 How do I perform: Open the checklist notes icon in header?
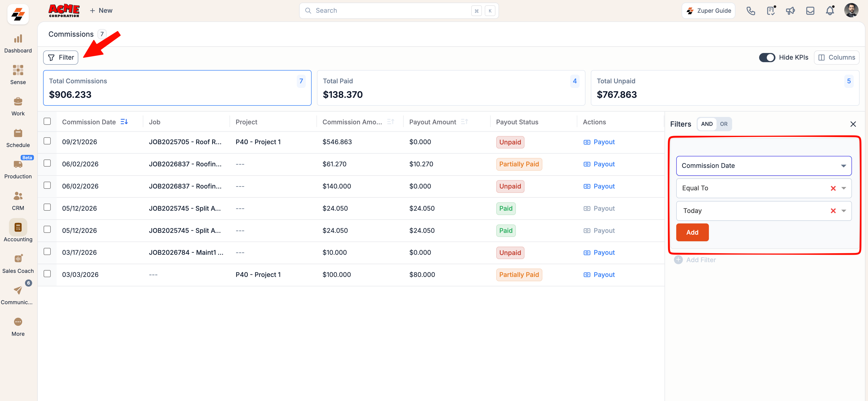pyautogui.click(x=770, y=11)
